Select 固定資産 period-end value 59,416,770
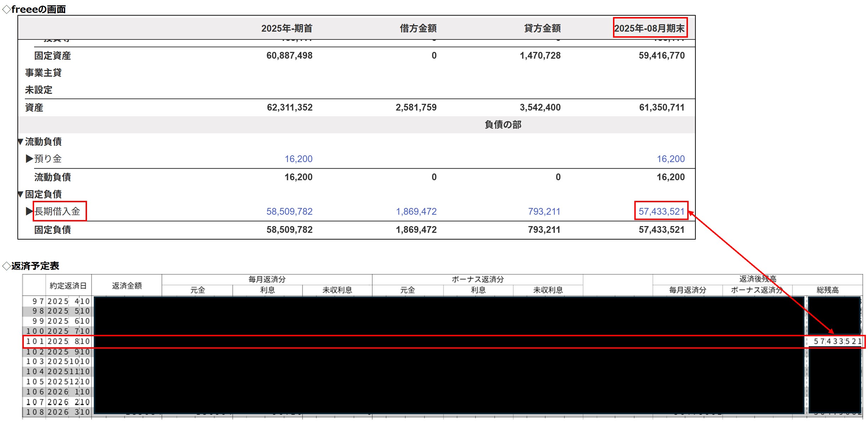 pyautogui.click(x=662, y=55)
